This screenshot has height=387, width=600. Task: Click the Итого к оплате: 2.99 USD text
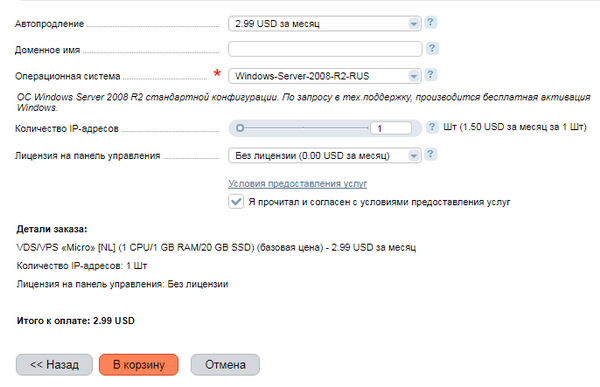point(76,321)
